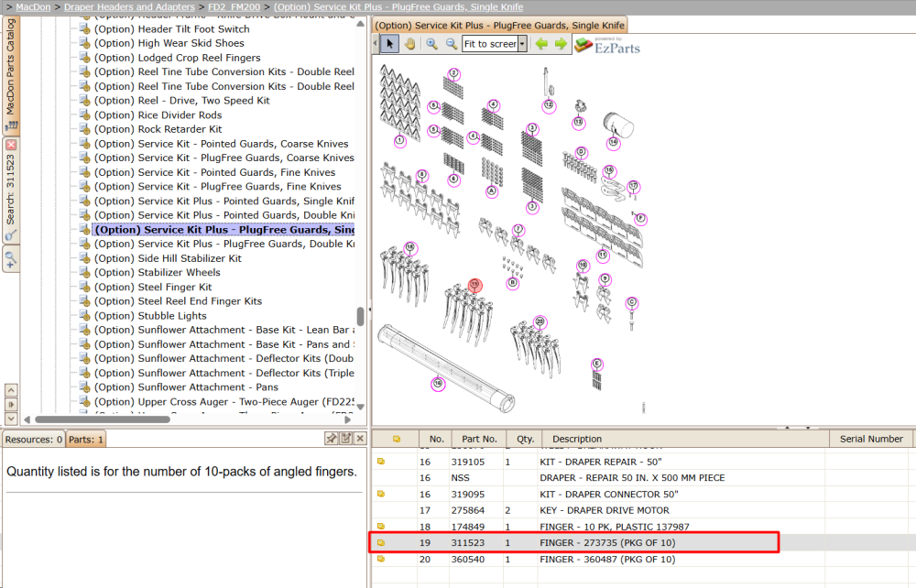Image resolution: width=916 pixels, height=588 pixels.
Task: Go to previous page with green left arrow
Action: 541,44
